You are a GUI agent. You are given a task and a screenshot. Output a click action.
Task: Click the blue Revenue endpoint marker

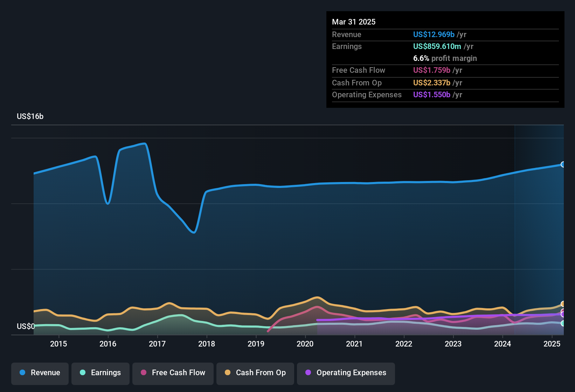563,164
